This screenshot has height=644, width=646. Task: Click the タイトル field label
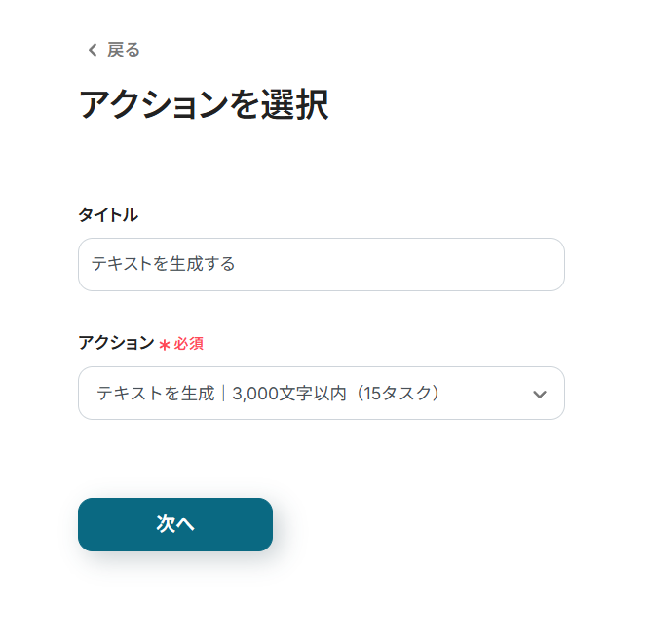108,214
